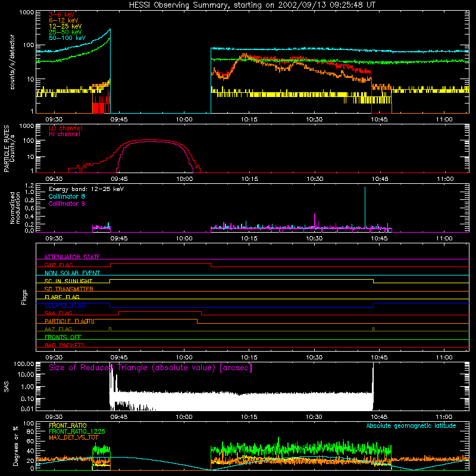Click the magenta Collimator 9 spike near 10:30
476x476 pixels.
pyautogui.click(x=315, y=221)
